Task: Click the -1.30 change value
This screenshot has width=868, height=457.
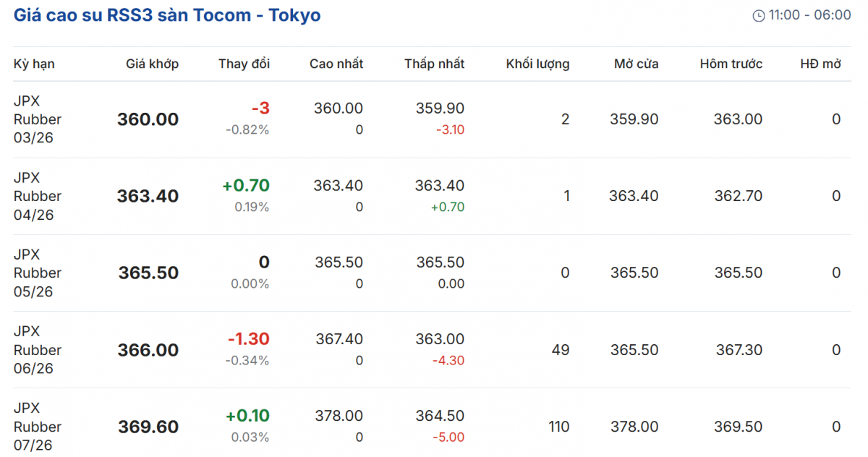Action: tap(248, 338)
